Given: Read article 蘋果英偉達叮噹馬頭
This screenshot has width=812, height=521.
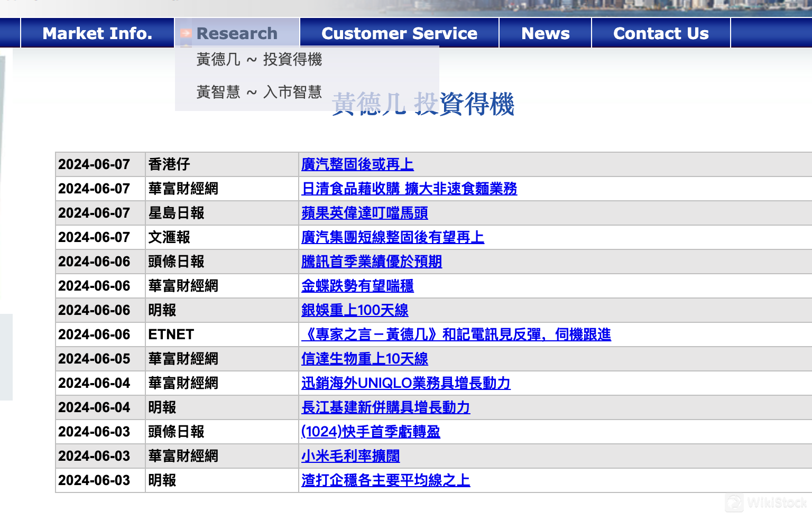Looking at the screenshot, I should coord(364,213).
